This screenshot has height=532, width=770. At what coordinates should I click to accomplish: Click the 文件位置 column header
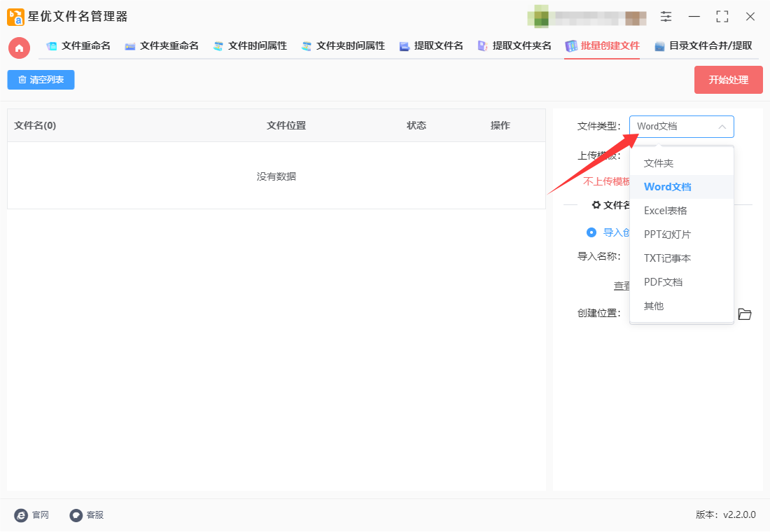tap(286, 126)
